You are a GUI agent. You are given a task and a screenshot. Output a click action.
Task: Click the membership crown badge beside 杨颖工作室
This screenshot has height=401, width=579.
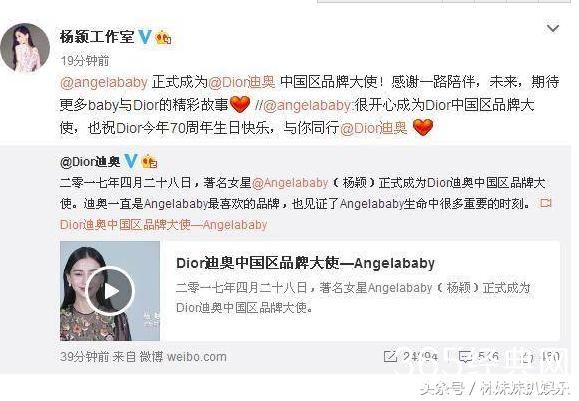coord(164,37)
